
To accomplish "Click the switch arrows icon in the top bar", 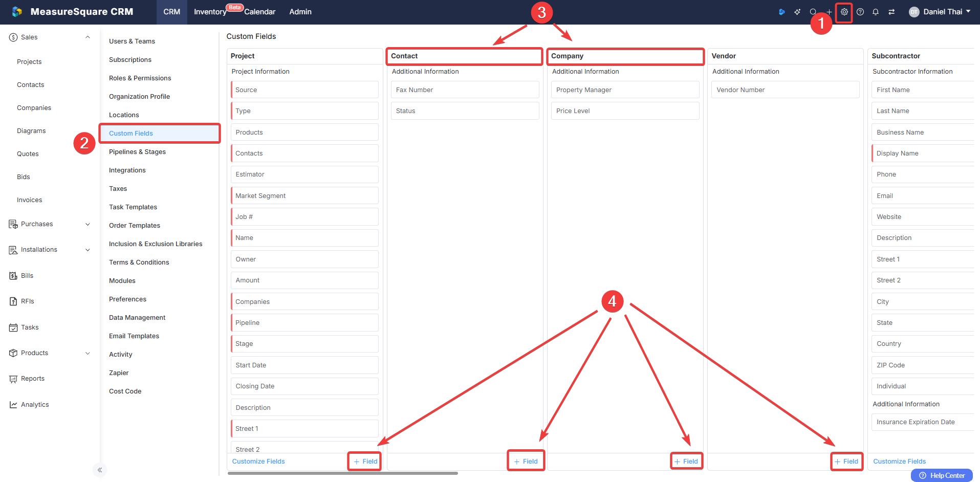I will [891, 12].
